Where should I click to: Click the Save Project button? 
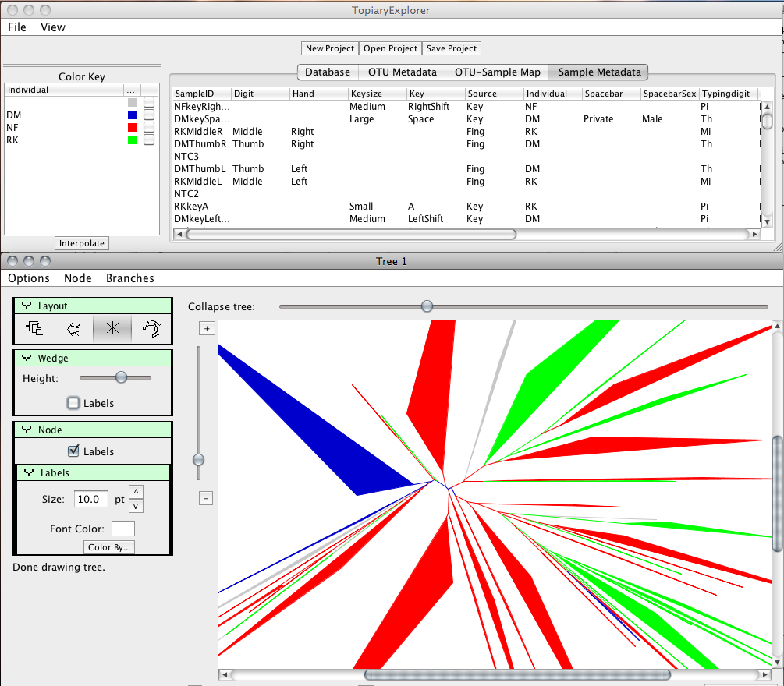click(x=451, y=48)
